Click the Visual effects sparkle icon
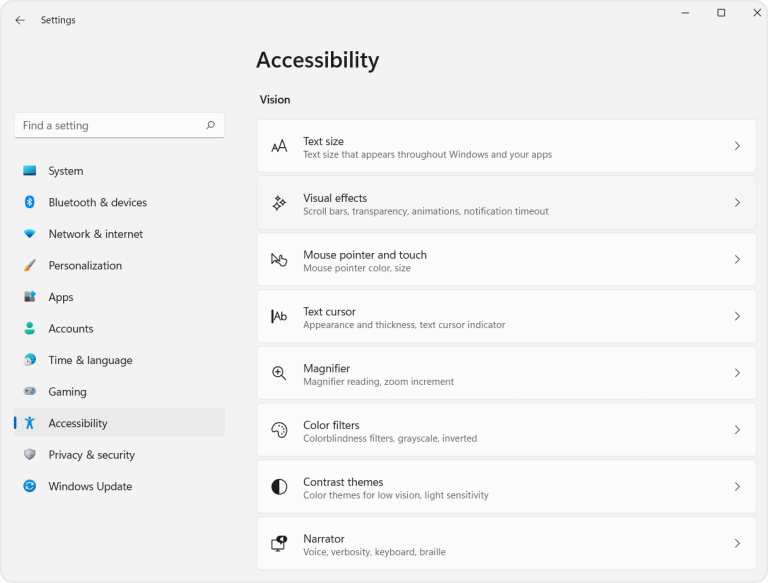768x583 pixels. click(279, 203)
